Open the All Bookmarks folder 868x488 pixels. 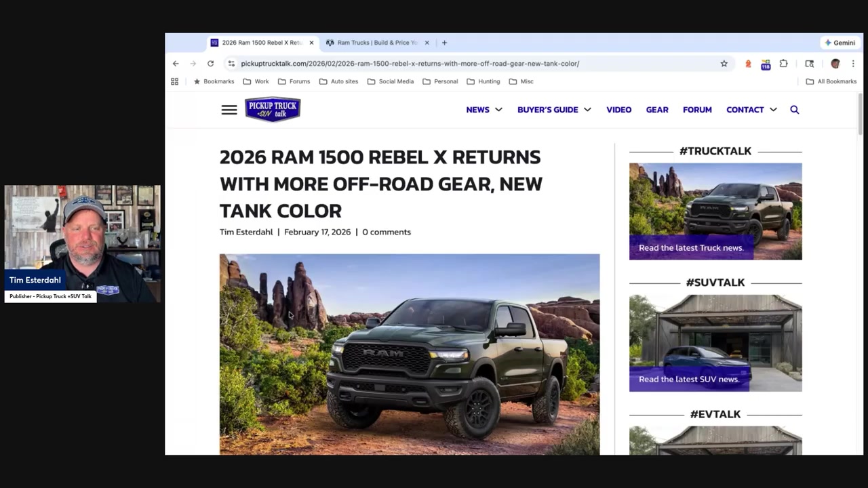(831, 81)
